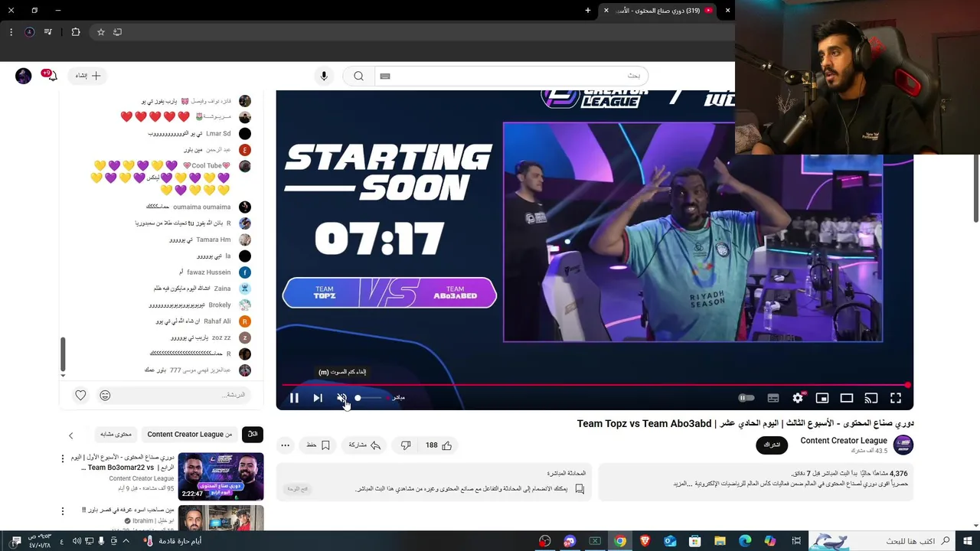980x551 pixels.
Task: Open Chrome profile avatar
Action: pyautogui.click(x=29, y=32)
